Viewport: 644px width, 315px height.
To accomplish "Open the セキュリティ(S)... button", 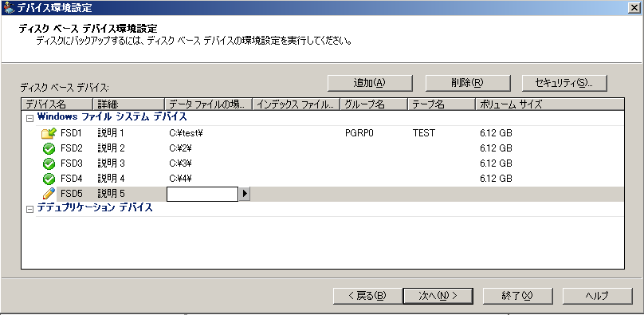I will (x=564, y=83).
